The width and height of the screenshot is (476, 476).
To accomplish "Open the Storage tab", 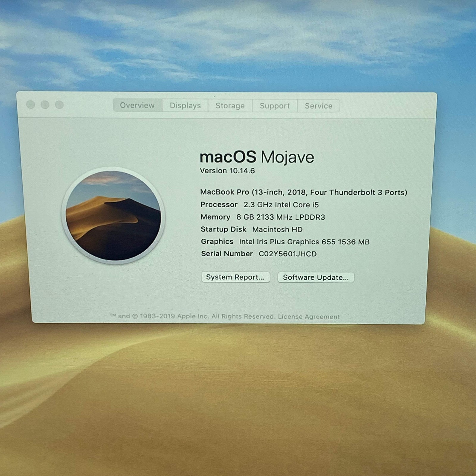I will [230, 106].
